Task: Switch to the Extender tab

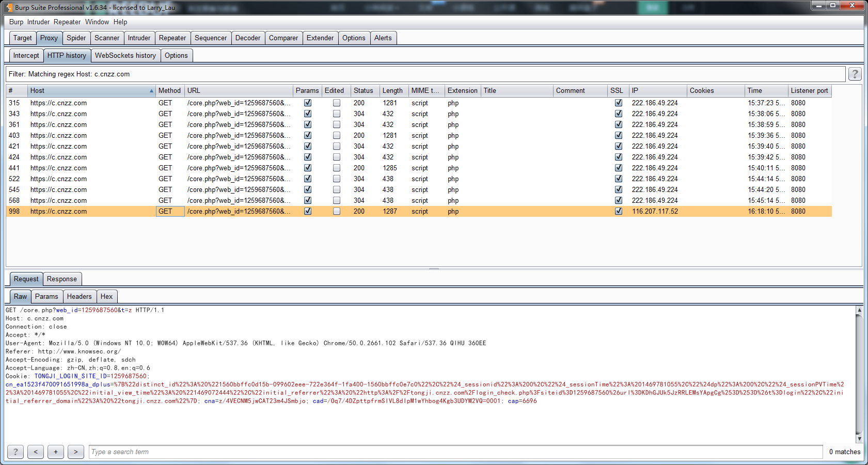Action: coord(320,38)
